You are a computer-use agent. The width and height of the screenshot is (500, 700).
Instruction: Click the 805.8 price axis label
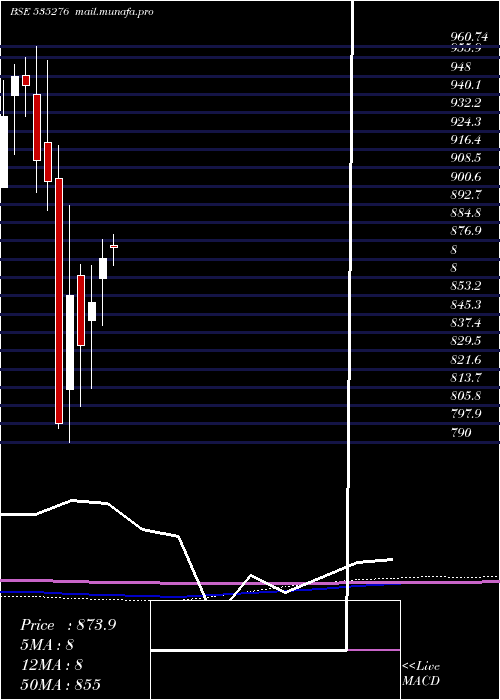(x=466, y=396)
